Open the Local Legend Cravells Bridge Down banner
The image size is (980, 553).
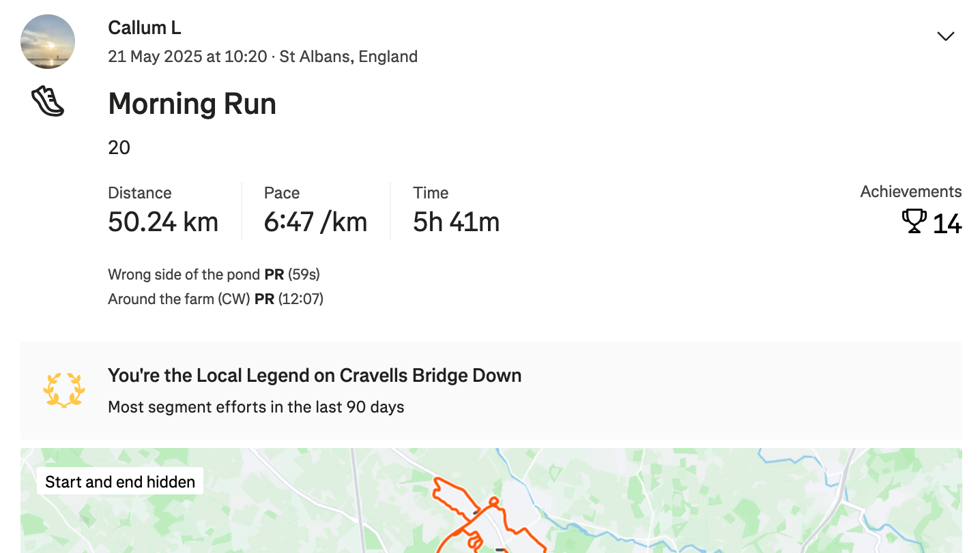pos(491,391)
